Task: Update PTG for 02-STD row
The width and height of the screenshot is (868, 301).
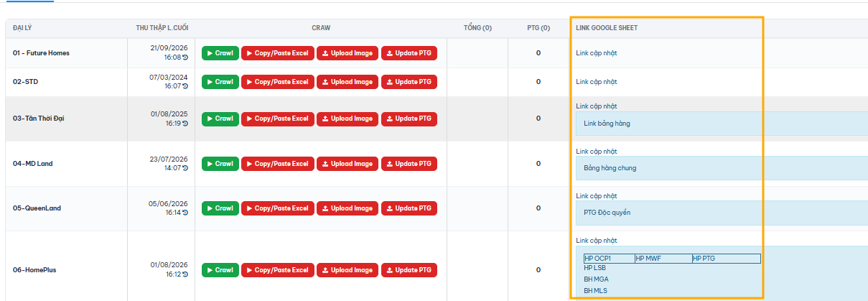Action: pyautogui.click(x=409, y=82)
